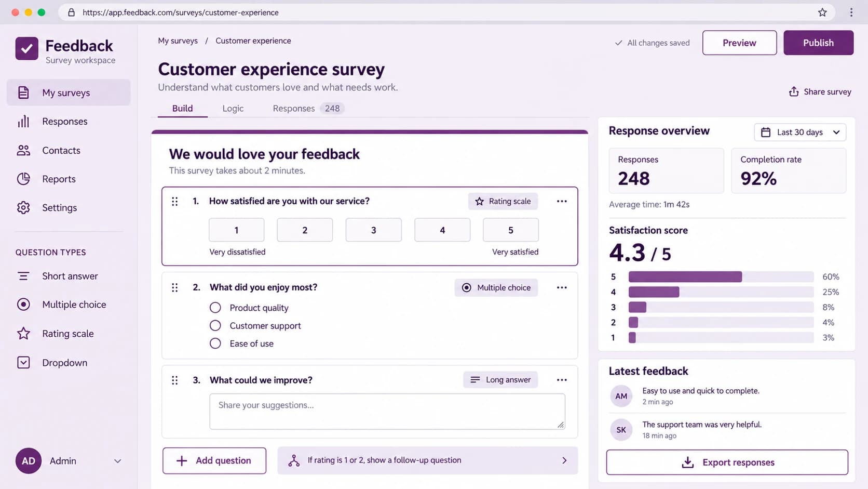
Task: Select the Product quality radio option
Action: [x=215, y=308]
